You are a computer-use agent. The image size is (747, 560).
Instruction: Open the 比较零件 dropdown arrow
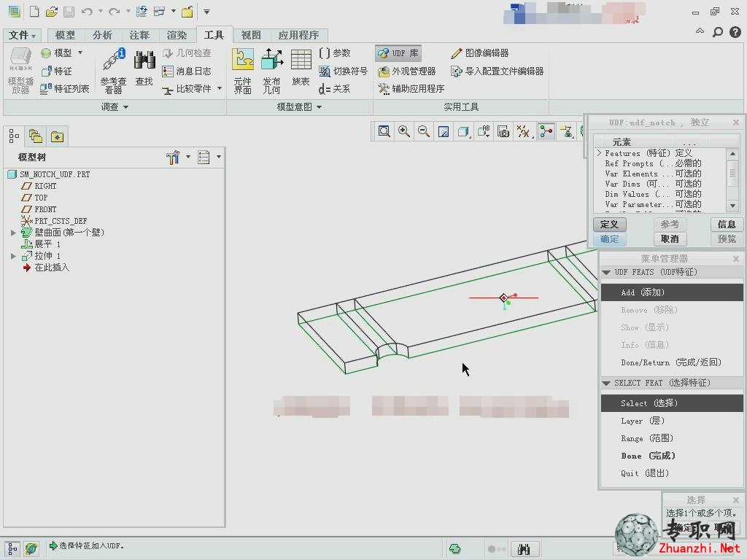(x=219, y=88)
